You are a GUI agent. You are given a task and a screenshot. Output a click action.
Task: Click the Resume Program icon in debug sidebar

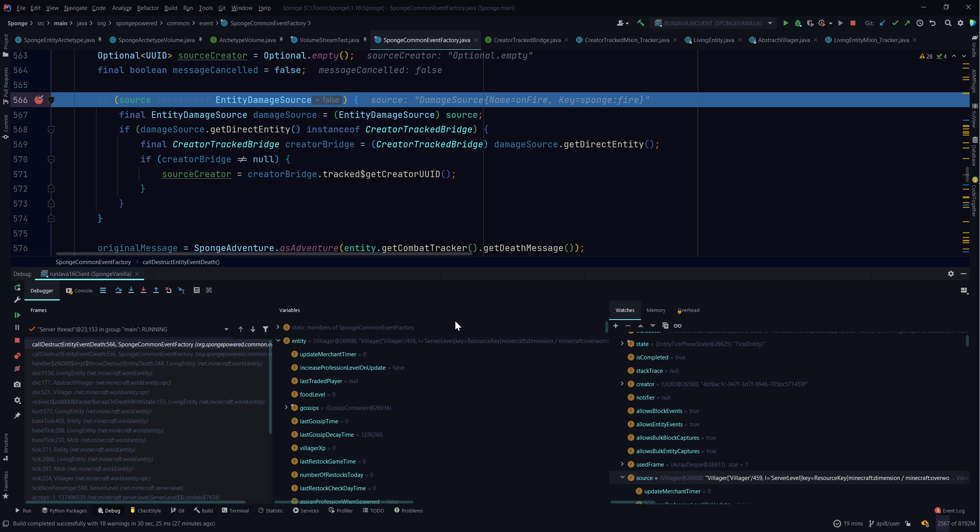tap(17, 315)
